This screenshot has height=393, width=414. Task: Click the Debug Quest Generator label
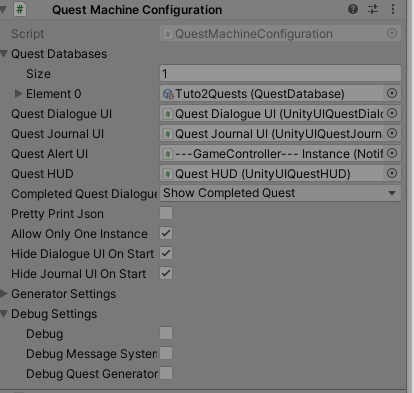(92, 374)
